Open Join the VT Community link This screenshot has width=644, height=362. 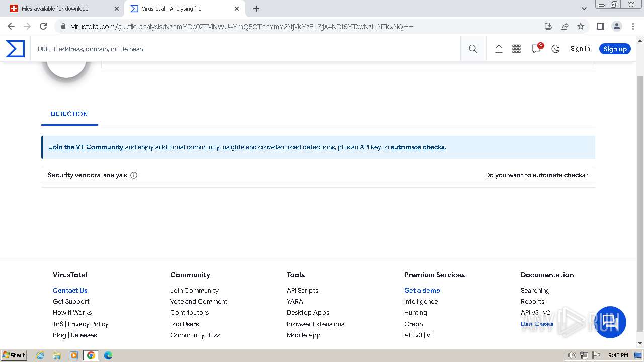[x=86, y=147]
